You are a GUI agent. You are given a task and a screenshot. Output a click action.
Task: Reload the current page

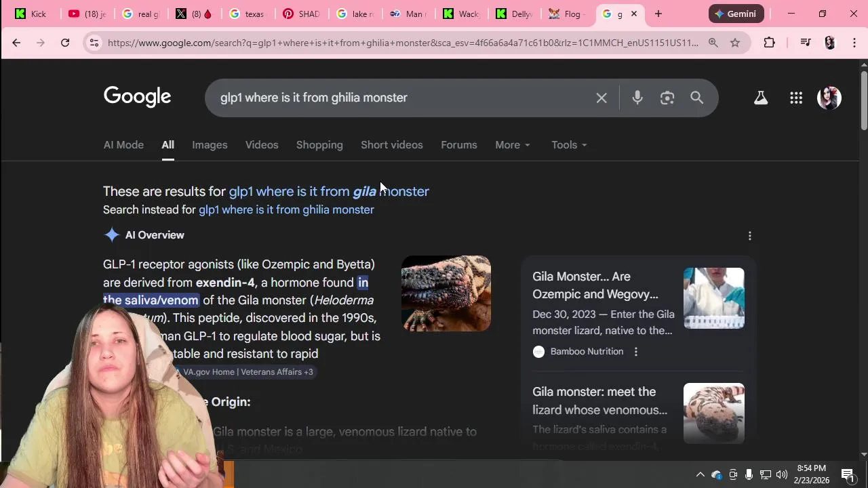[65, 43]
